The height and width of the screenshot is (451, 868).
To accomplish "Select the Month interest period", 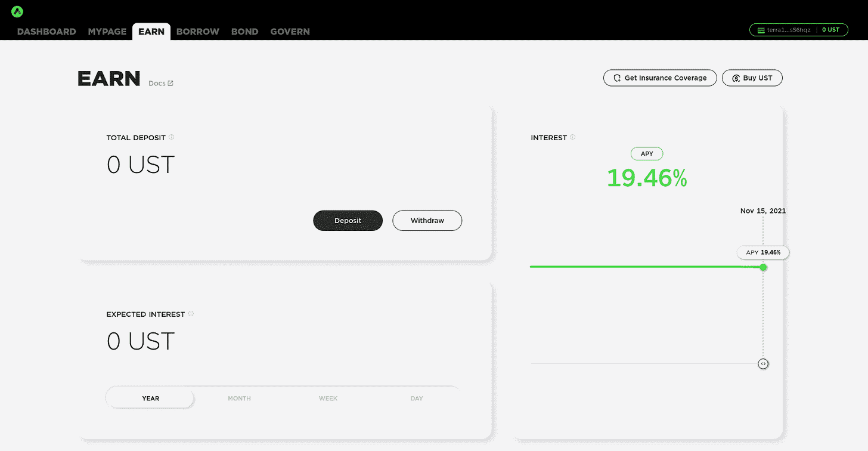I will point(239,398).
